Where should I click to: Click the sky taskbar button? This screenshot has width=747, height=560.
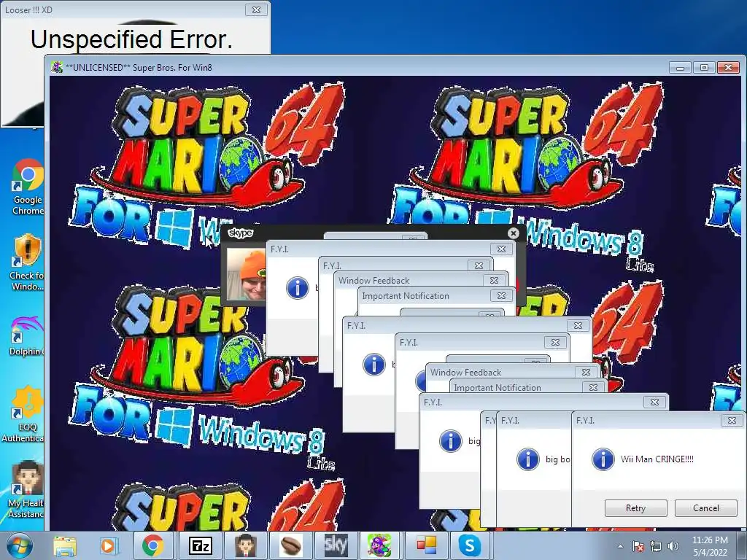point(336,545)
